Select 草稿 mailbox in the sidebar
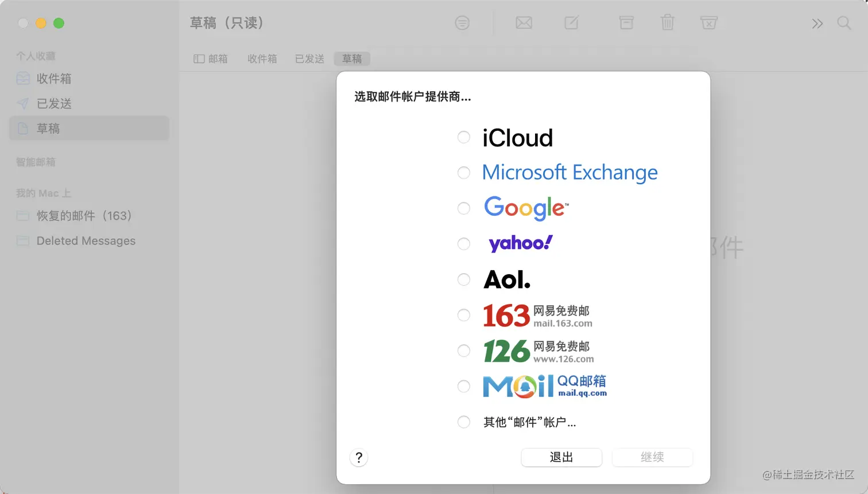868x494 pixels. click(x=90, y=128)
